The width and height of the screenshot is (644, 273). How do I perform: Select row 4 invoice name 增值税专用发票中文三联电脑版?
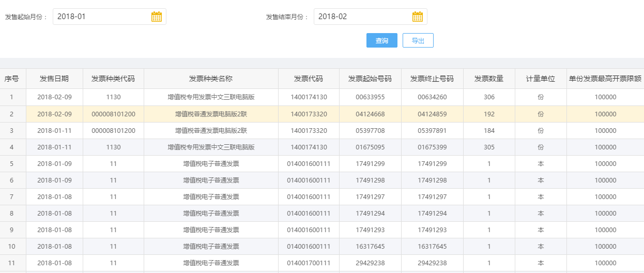(x=211, y=147)
